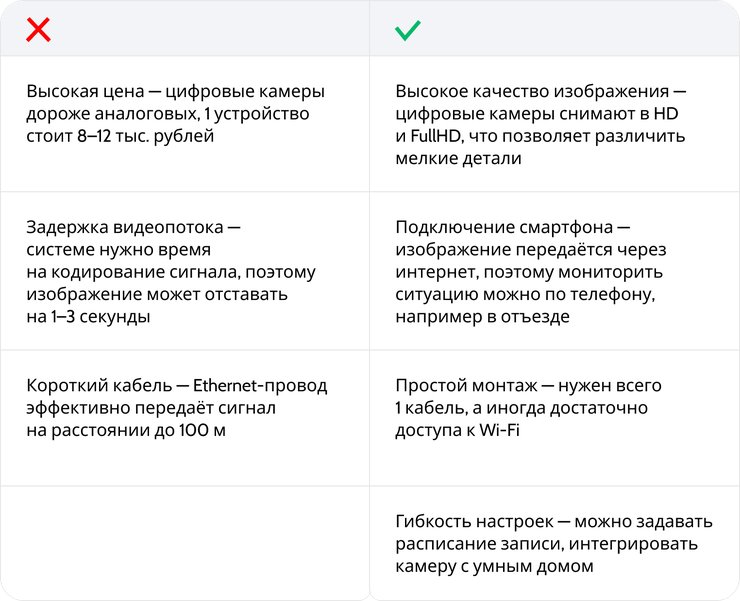The height and width of the screenshot is (601, 740).
Task: Click the line 'расписание записи, интегрировать'
Action: point(546,545)
